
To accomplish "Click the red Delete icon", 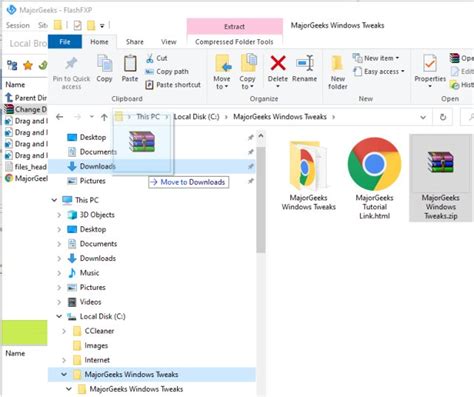I will point(278,63).
